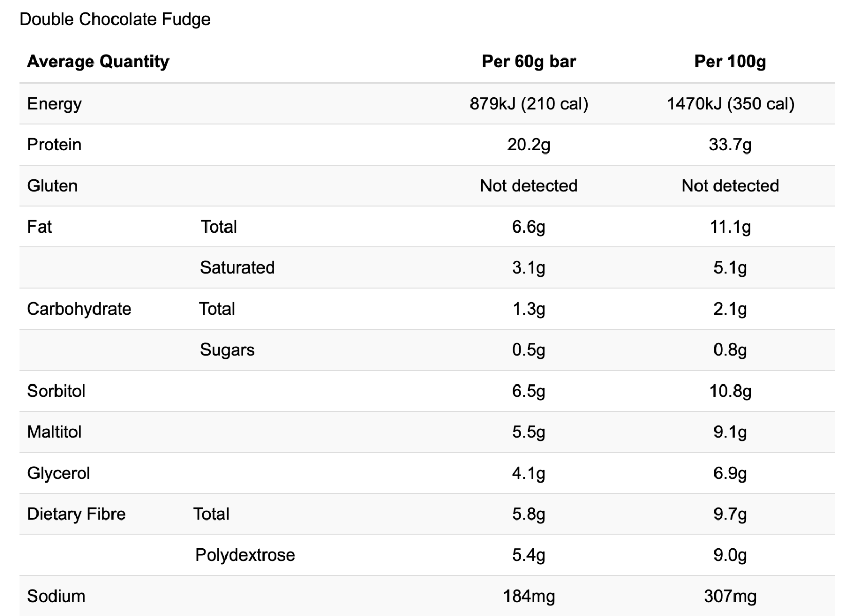
Task: Click Not detected under Per 60g bar
Action: (x=529, y=186)
